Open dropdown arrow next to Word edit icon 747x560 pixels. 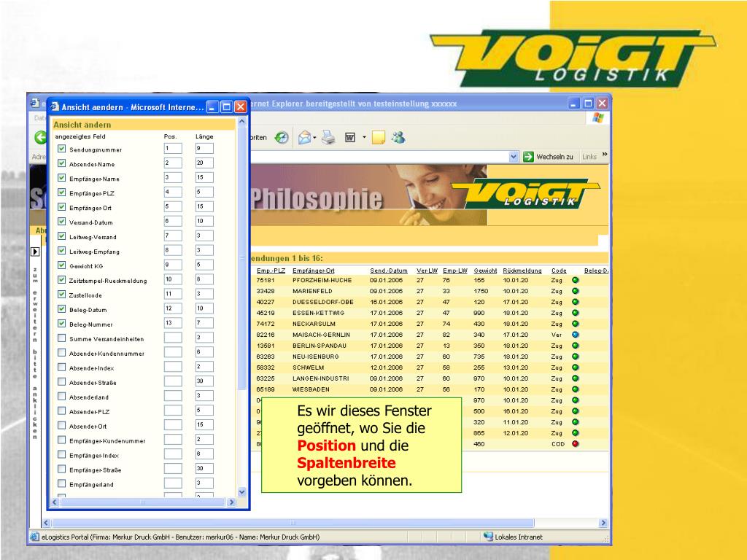click(x=364, y=138)
